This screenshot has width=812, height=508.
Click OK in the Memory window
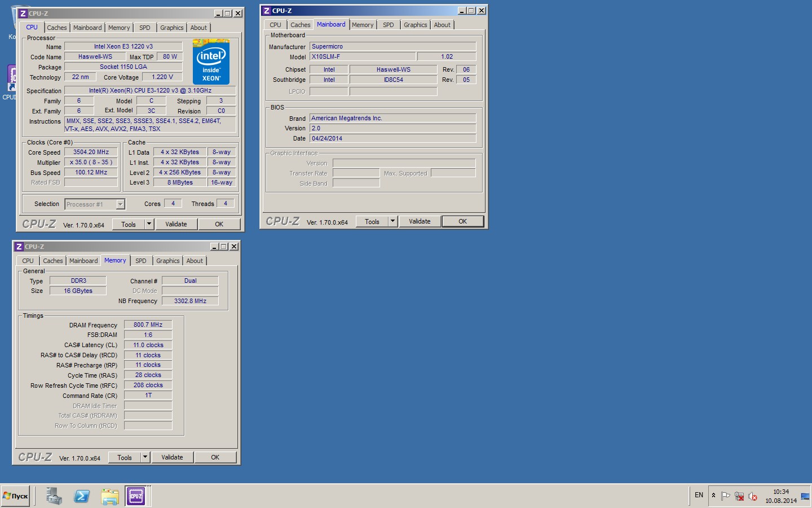coord(215,457)
